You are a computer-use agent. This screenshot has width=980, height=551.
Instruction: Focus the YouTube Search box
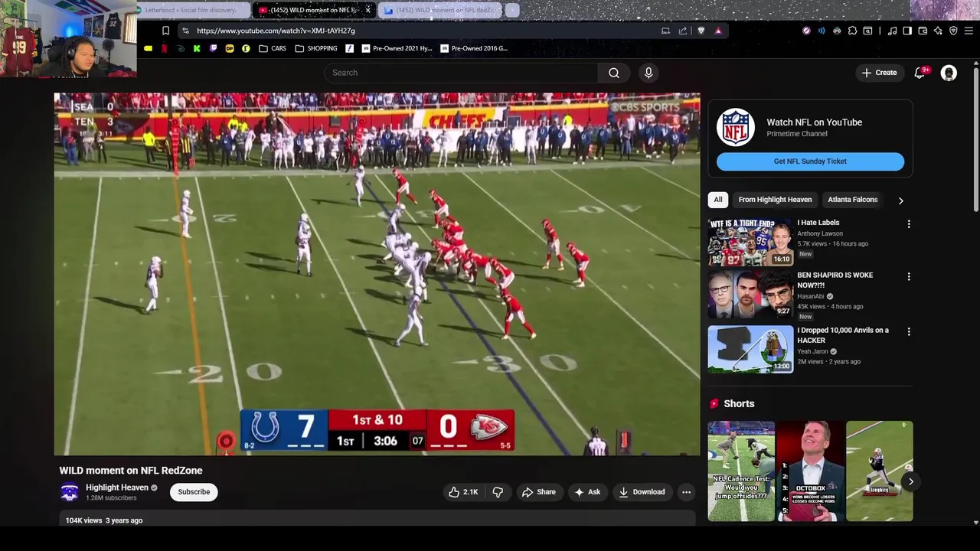point(461,73)
